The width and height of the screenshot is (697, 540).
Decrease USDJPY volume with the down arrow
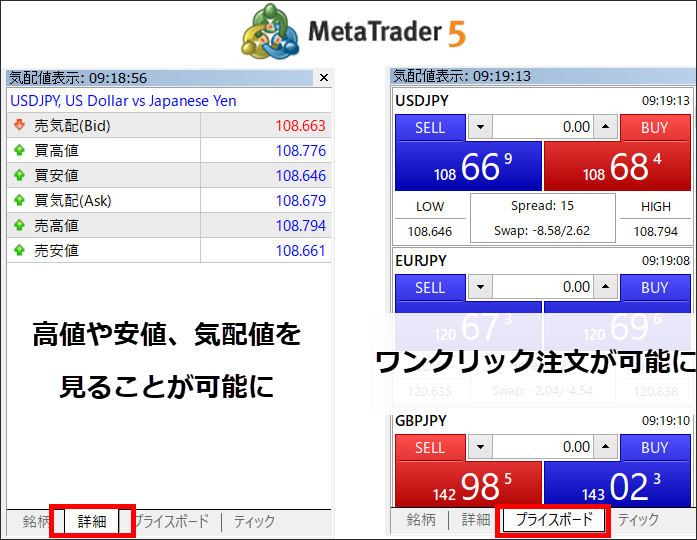tap(482, 127)
